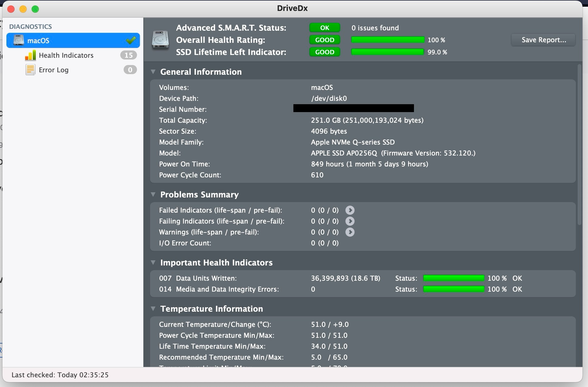
Task: Collapse the Temperature Information section
Action: pos(153,309)
